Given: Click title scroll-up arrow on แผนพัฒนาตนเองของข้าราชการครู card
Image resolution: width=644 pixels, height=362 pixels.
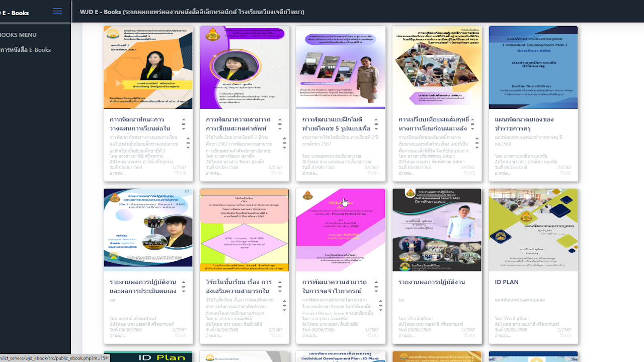Looking at the screenshot, I should 569,120.
